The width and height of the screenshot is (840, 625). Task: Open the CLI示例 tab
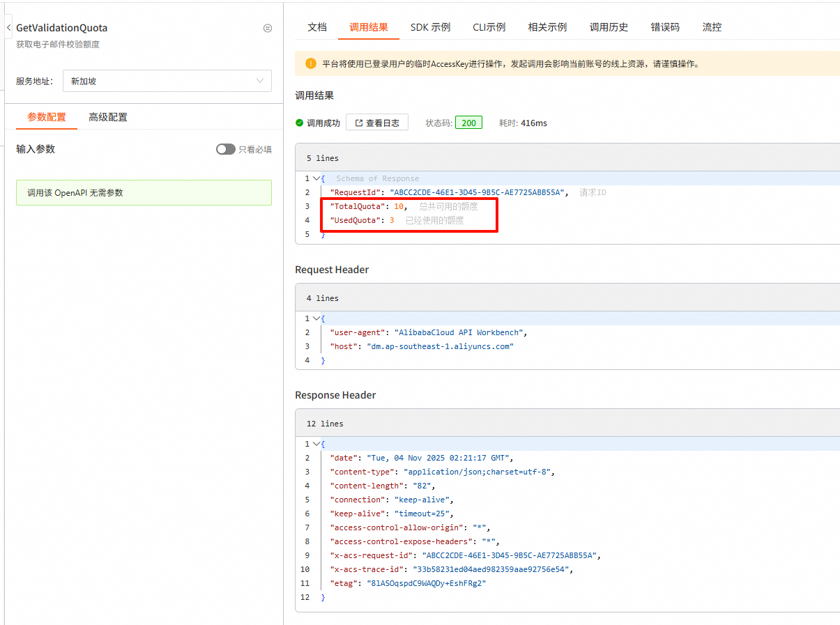(x=489, y=27)
